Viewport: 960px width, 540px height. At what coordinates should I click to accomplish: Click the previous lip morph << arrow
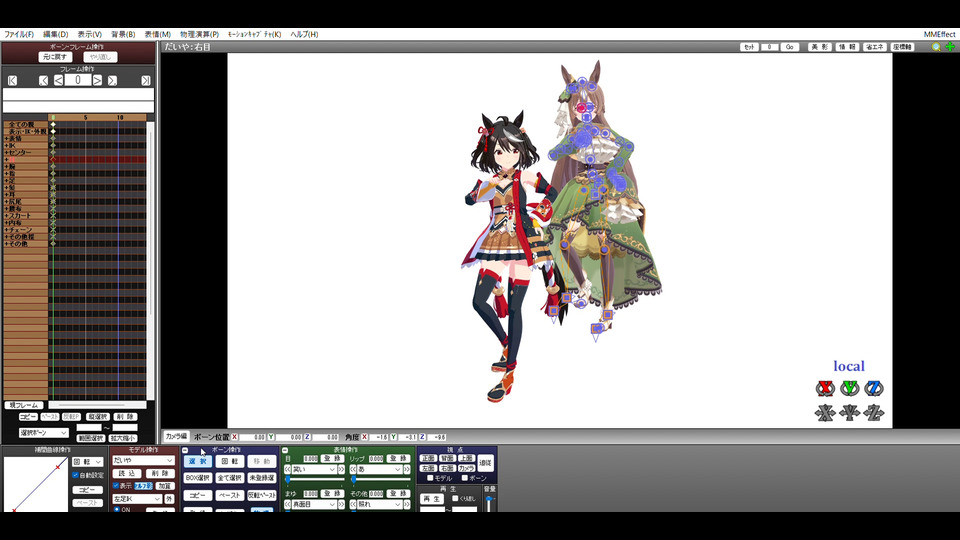tap(353, 470)
